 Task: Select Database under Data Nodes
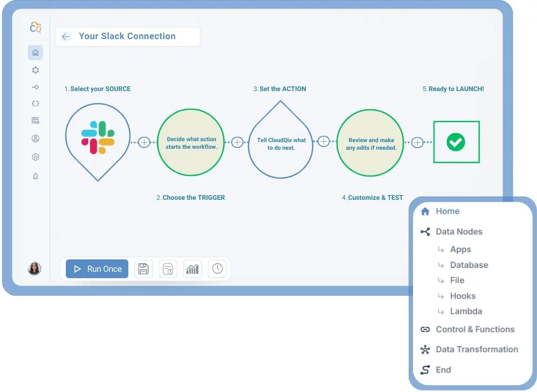(x=469, y=265)
